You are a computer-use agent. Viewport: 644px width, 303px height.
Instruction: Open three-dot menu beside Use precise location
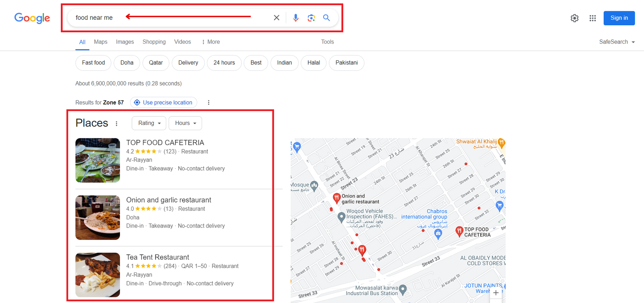pyautogui.click(x=208, y=102)
